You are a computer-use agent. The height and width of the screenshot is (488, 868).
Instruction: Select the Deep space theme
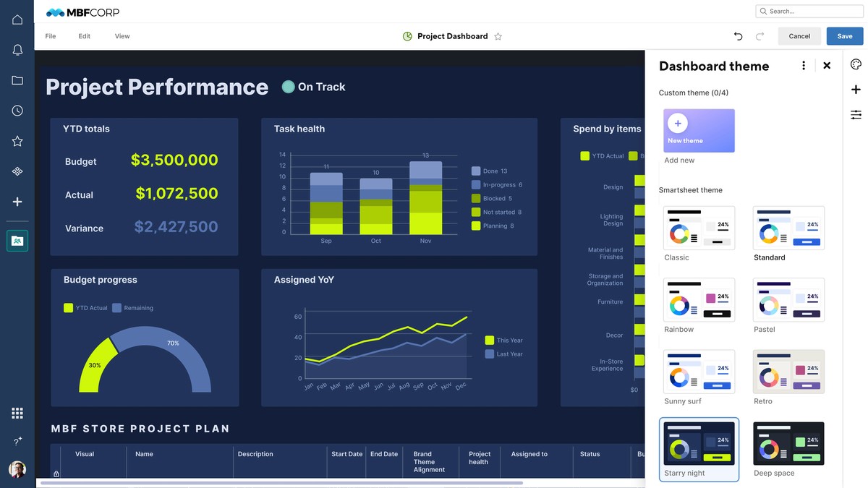coord(788,443)
